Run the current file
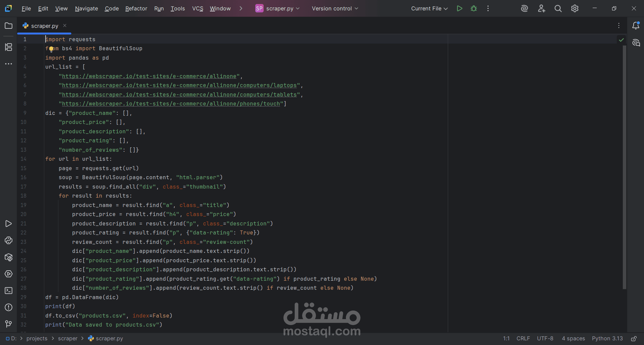Viewport: 644px width, 345px height. coord(460,8)
